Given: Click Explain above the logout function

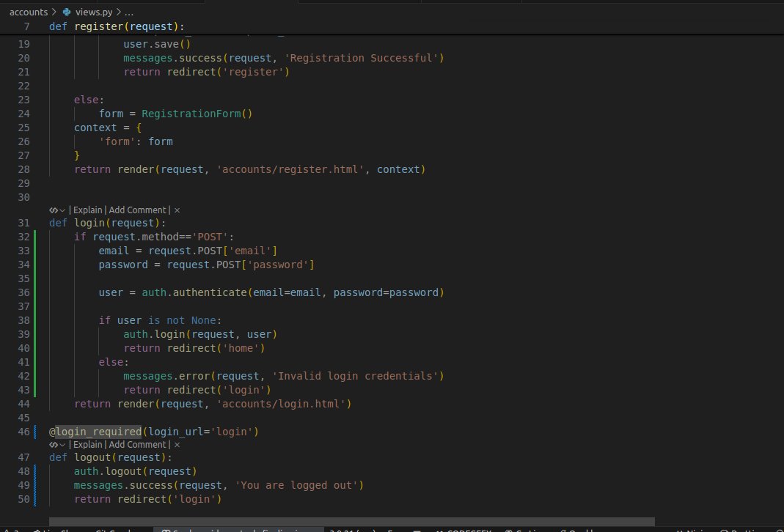Looking at the screenshot, I should 87,445.
